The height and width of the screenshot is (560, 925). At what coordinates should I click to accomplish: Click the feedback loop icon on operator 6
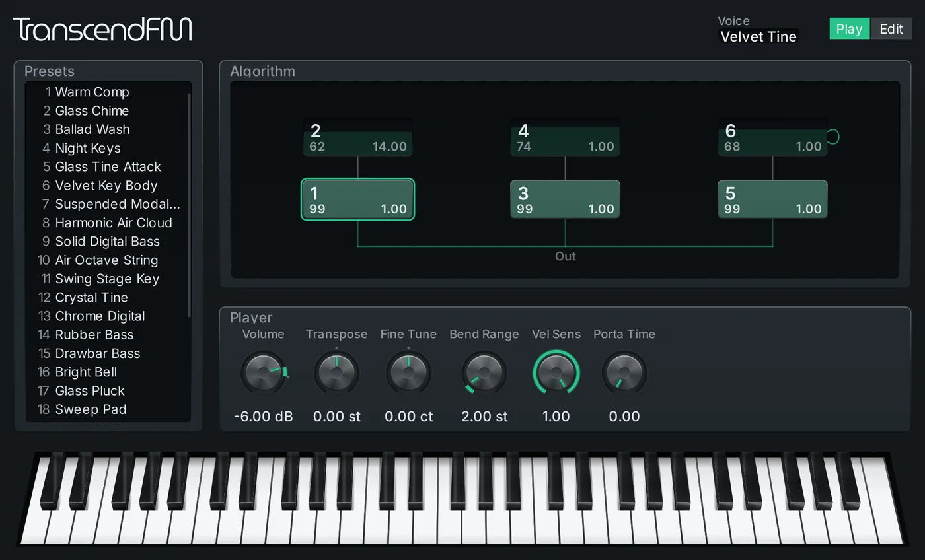833,137
